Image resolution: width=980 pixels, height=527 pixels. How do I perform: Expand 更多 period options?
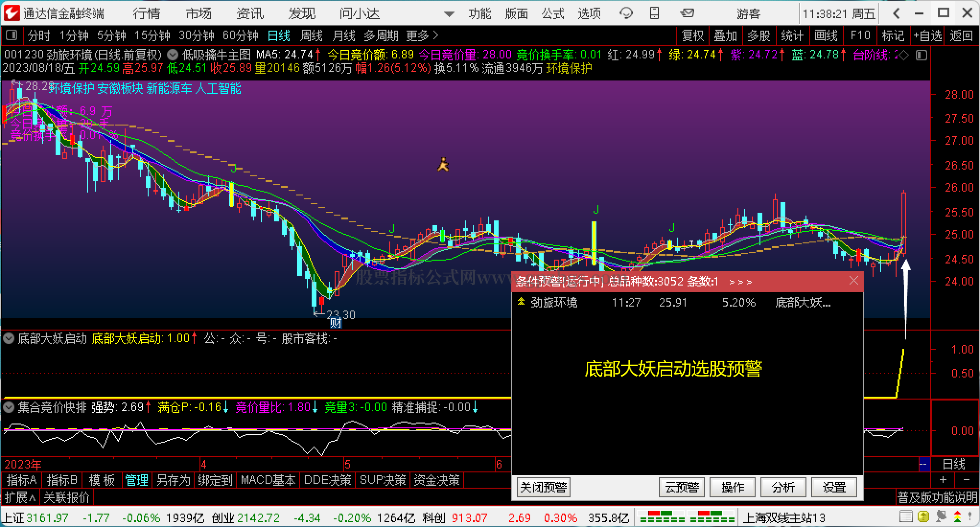(422, 35)
